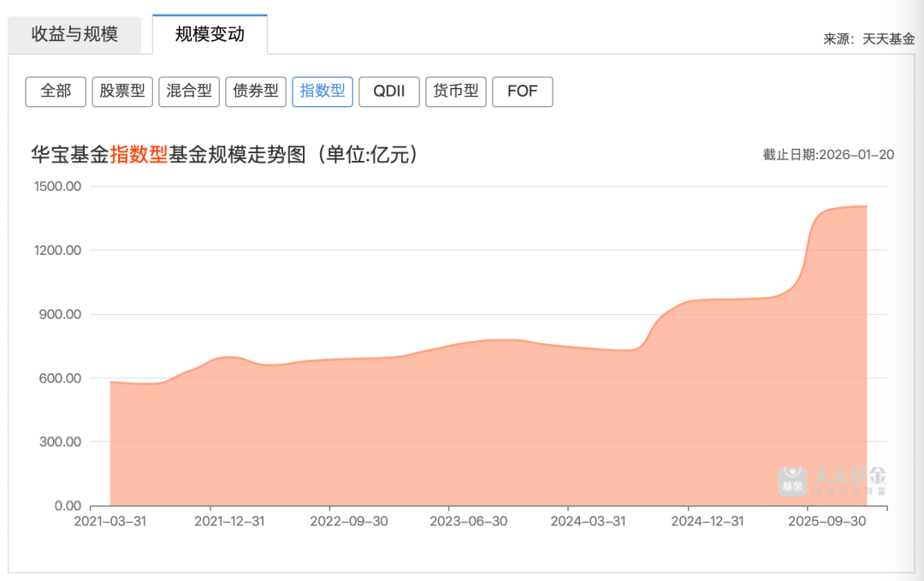Click the 900.00 y-axis gridline label
Screen dimensions: 924x581
click(60, 314)
